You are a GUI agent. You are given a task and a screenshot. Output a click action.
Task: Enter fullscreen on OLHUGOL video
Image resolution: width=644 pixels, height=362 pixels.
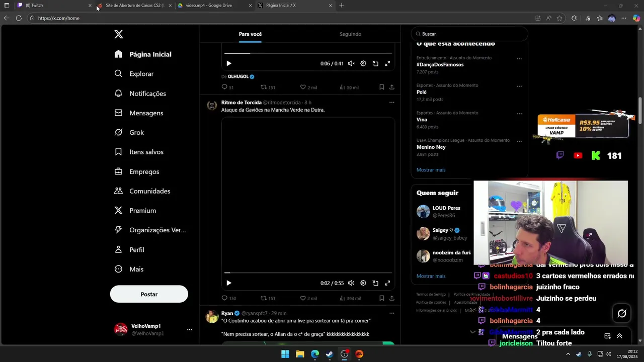(387, 63)
